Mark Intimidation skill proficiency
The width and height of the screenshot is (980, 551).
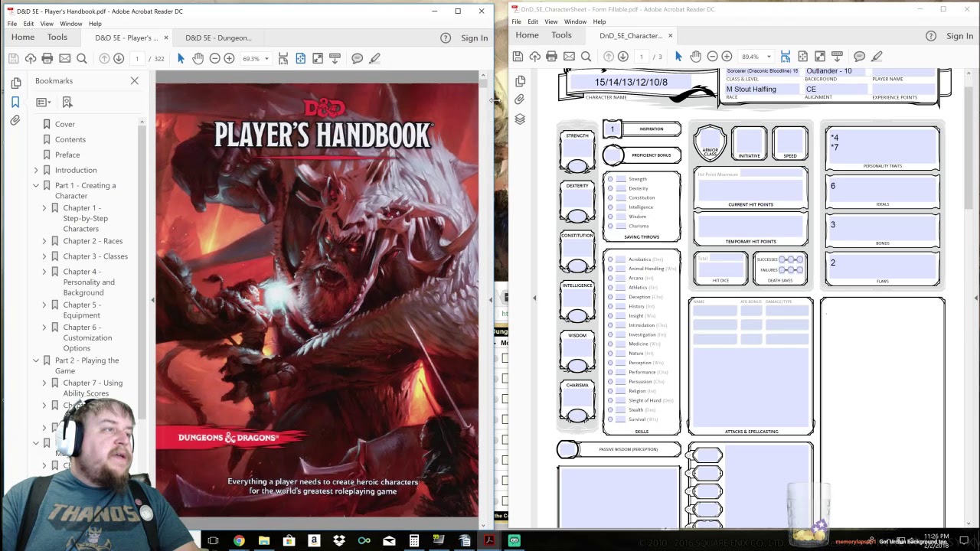click(610, 325)
